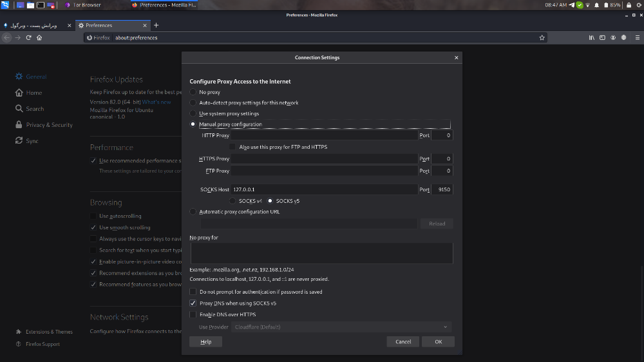Viewport: 644px width, 362px height.
Task: Close the Connection Settings dialog
Action: 457,57
